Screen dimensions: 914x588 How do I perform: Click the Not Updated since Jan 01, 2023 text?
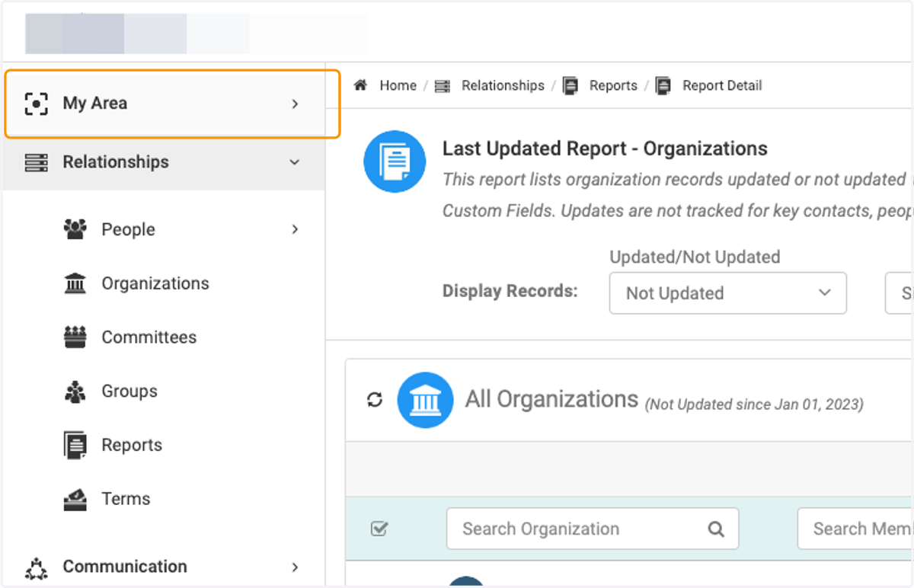754,404
